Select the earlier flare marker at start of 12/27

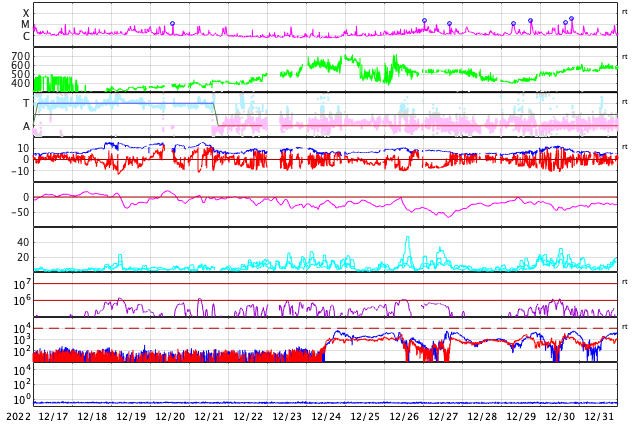(425, 20)
